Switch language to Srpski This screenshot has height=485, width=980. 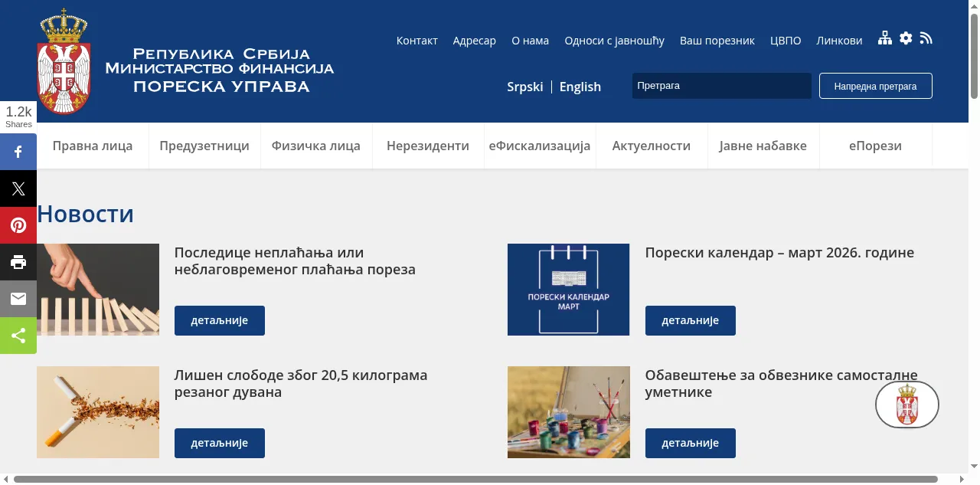click(525, 87)
